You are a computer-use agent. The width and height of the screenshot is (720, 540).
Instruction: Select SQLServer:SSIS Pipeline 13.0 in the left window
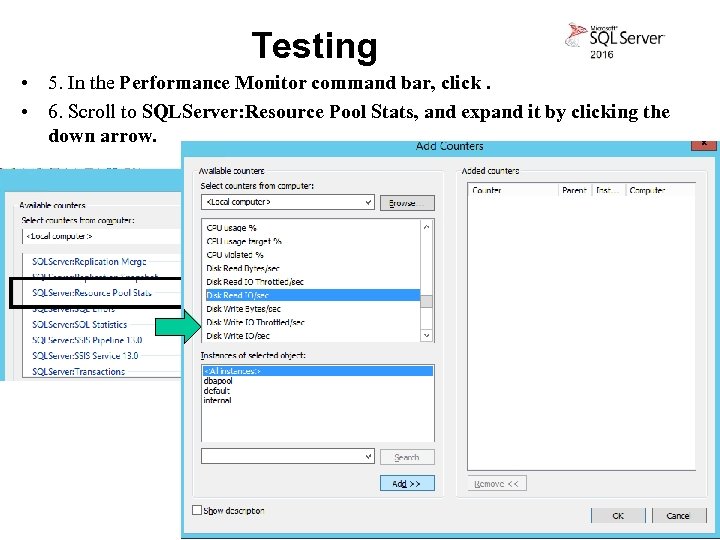87,340
